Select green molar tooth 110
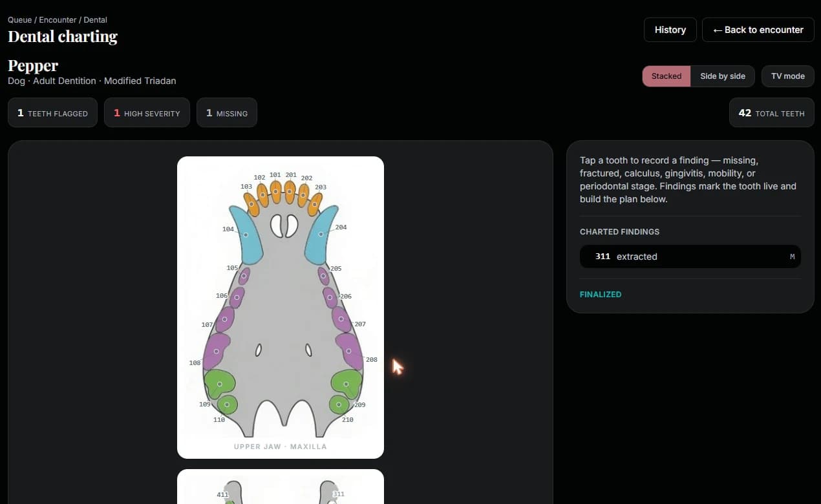 [227, 405]
